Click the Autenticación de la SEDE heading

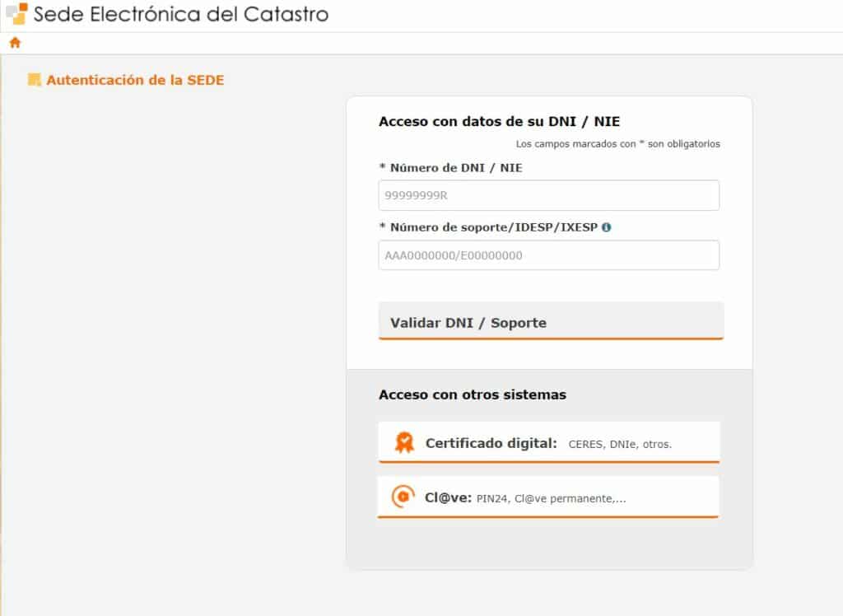[x=136, y=80]
